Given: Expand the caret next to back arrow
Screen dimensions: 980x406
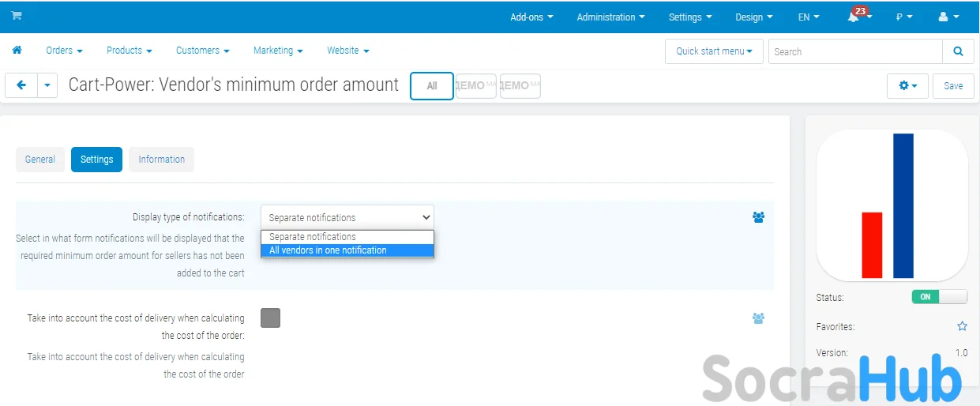Looking at the screenshot, I should tap(47, 85).
